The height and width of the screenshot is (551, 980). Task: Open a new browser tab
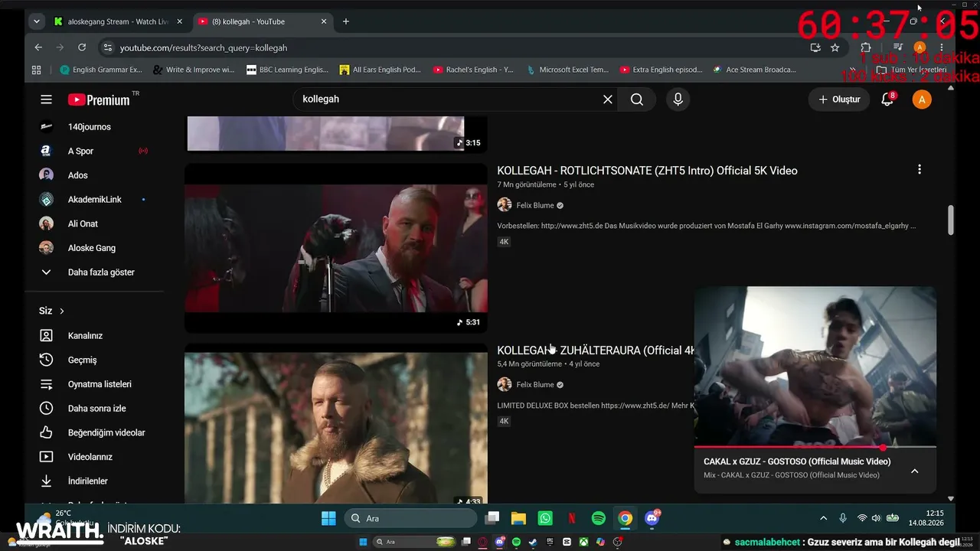[346, 21]
